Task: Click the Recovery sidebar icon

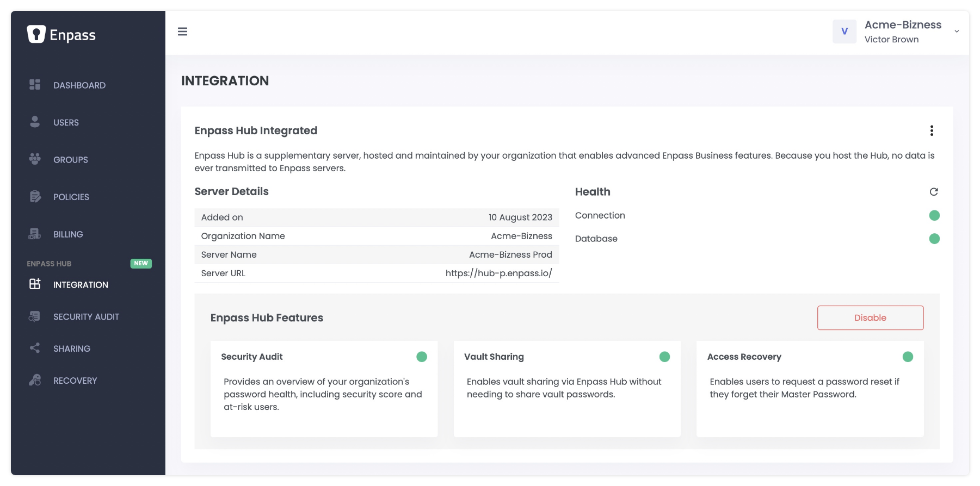Action: click(x=35, y=380)
